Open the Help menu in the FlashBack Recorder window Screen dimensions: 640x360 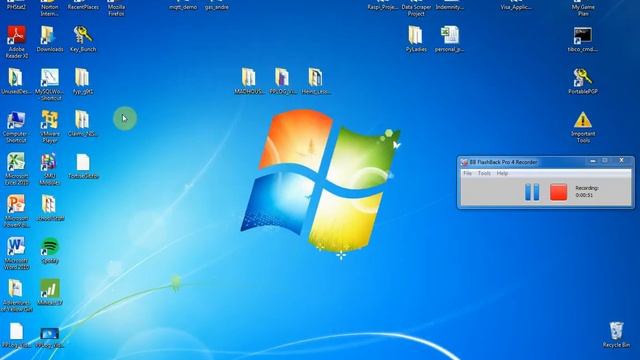click(502, 173)
